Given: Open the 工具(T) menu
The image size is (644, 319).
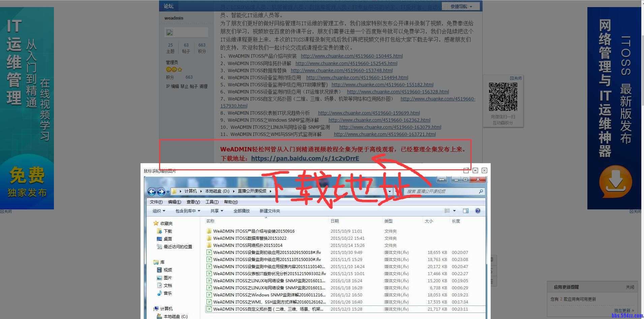Looking at the screenshot, I should tap(212, 202).
